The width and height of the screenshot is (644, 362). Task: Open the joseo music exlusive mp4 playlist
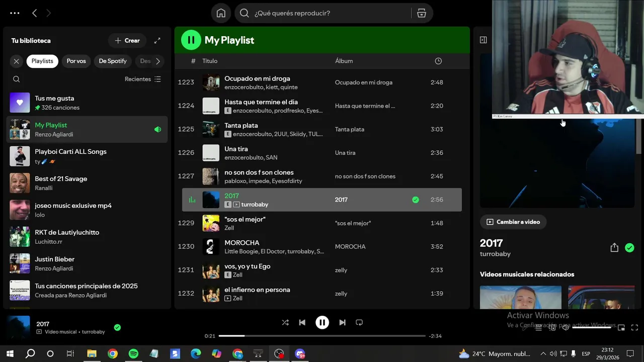87,210
